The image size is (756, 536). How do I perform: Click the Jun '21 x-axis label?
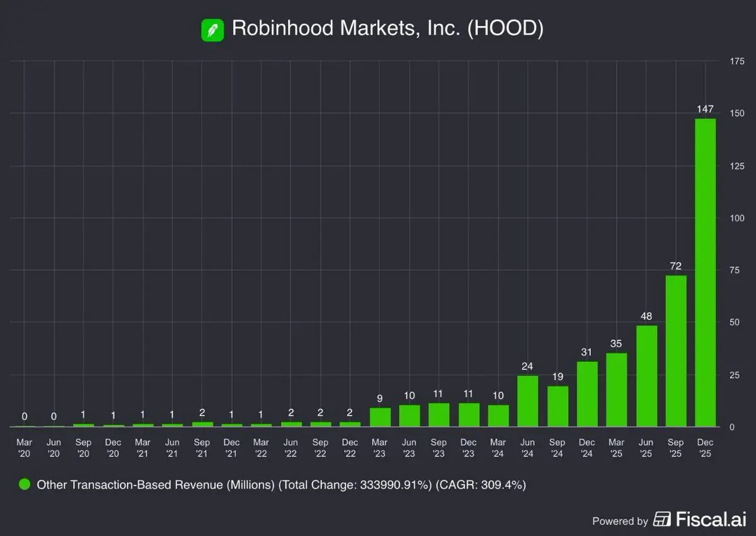173,448
